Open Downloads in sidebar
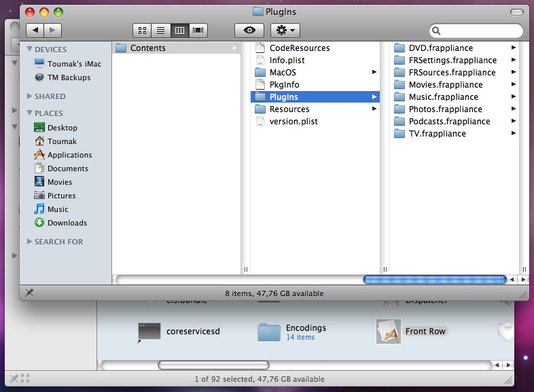Viewport: 534px width, 392px height. [60, 223]
